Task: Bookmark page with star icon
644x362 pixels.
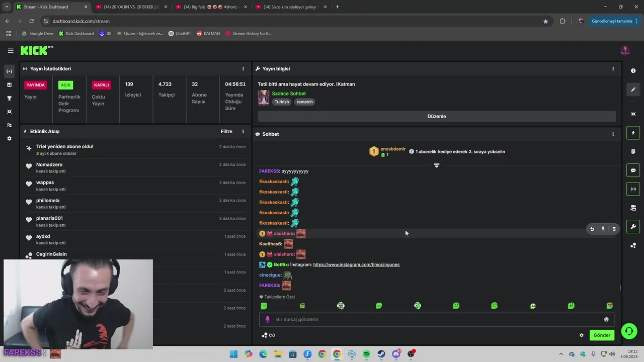Action: pyautogui.click(x=545, y=21)
